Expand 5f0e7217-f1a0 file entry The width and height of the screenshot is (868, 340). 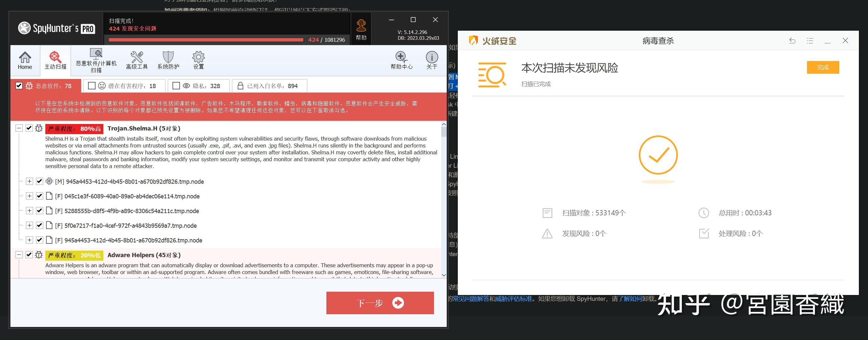click(x=29, y=225)
